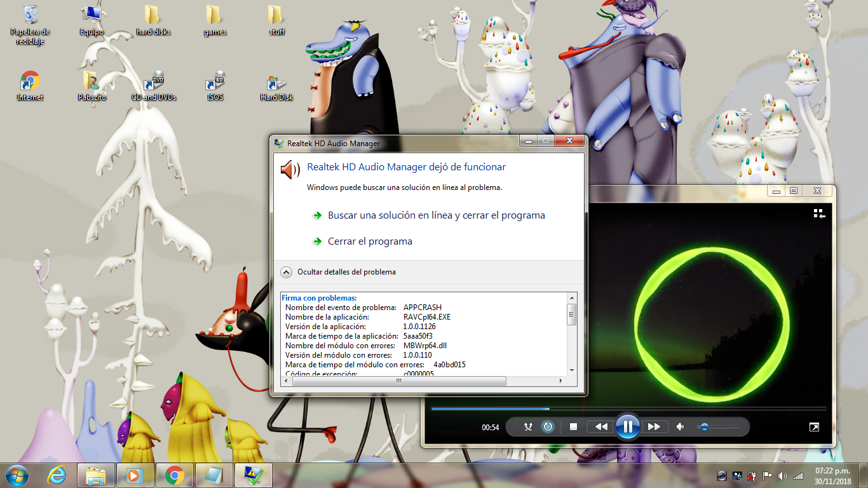Click the '1.0.0.1126' version value
This screenshot has height=488, width=868.
tap(419, 327)
